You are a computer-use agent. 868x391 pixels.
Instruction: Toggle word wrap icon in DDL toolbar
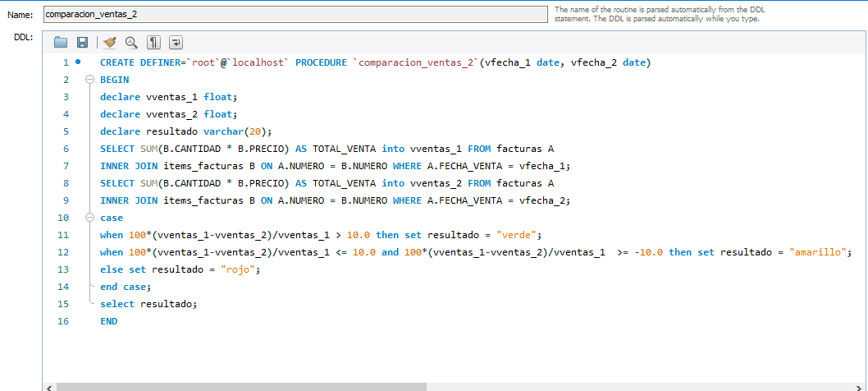176,42
